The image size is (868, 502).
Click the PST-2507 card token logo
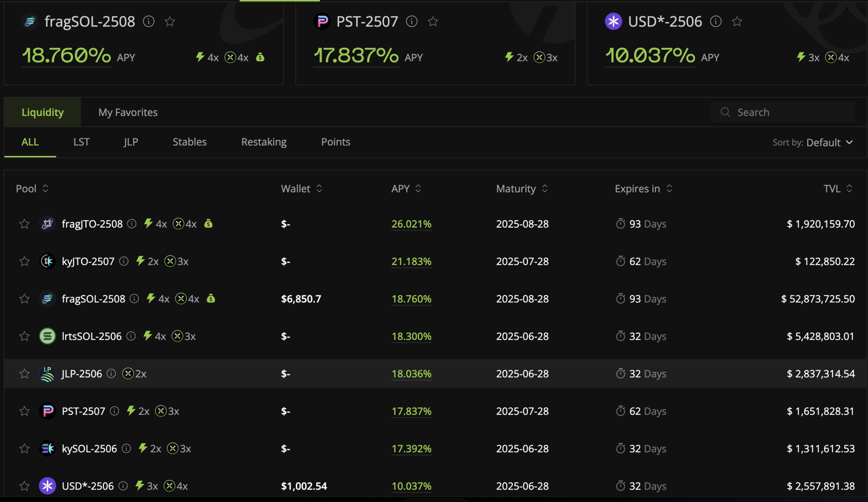(x=322, y=21)
